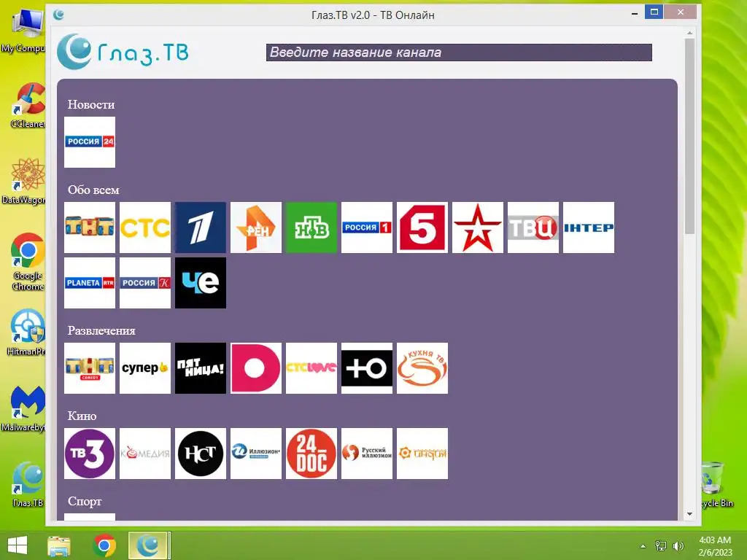Viewport: 747px width, 560px height.
Task: Select the HitmanPro desktop shortcut
Action: coord(27,332)
